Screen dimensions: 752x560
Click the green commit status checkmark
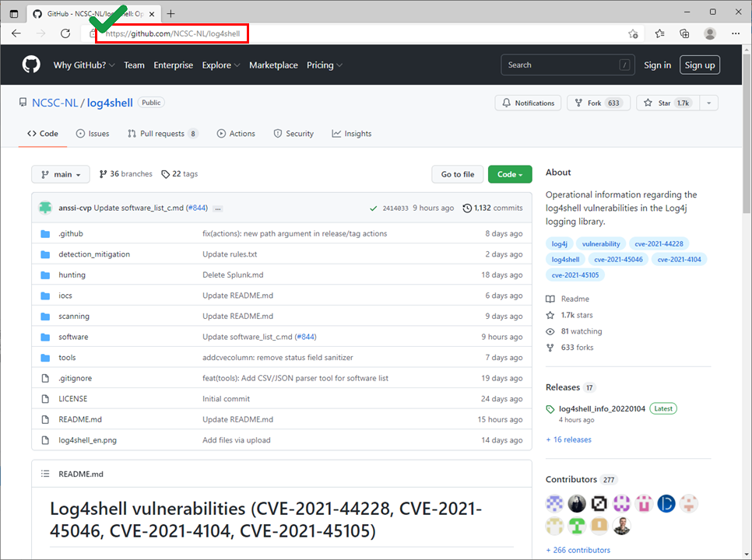point(373,208)
